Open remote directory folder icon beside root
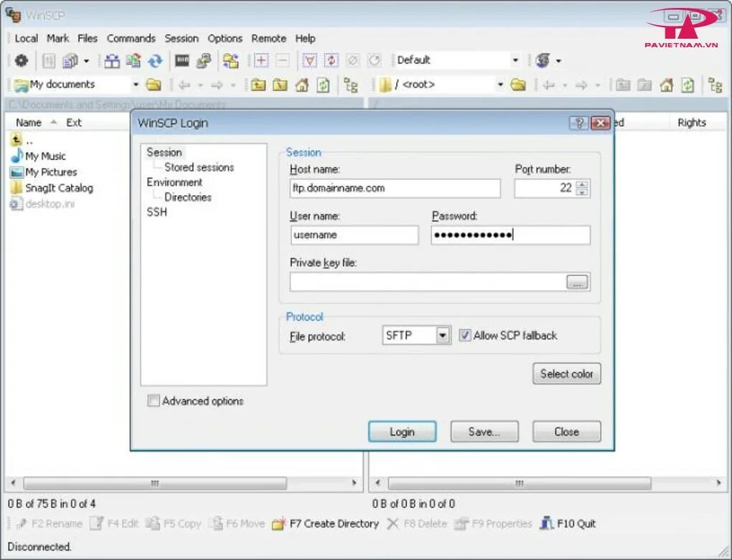The width and height of the screenshot is (732, 560). [518, 85]
